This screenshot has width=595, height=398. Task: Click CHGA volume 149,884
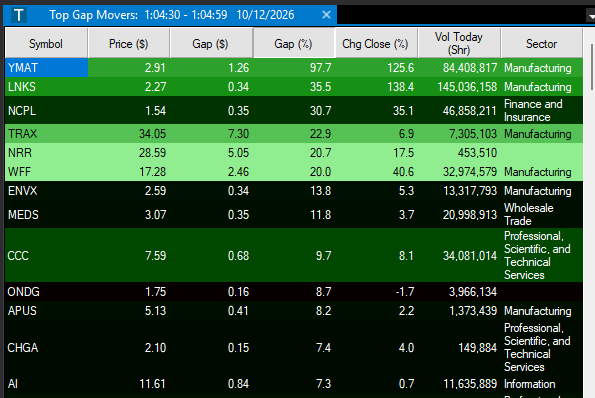click(478, 347)
